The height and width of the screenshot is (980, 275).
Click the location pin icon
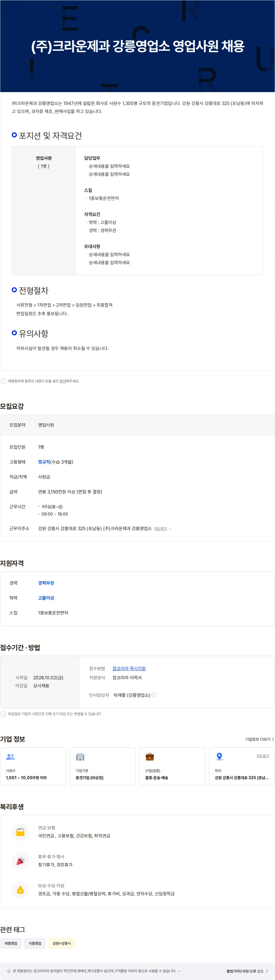coord(219,757)
